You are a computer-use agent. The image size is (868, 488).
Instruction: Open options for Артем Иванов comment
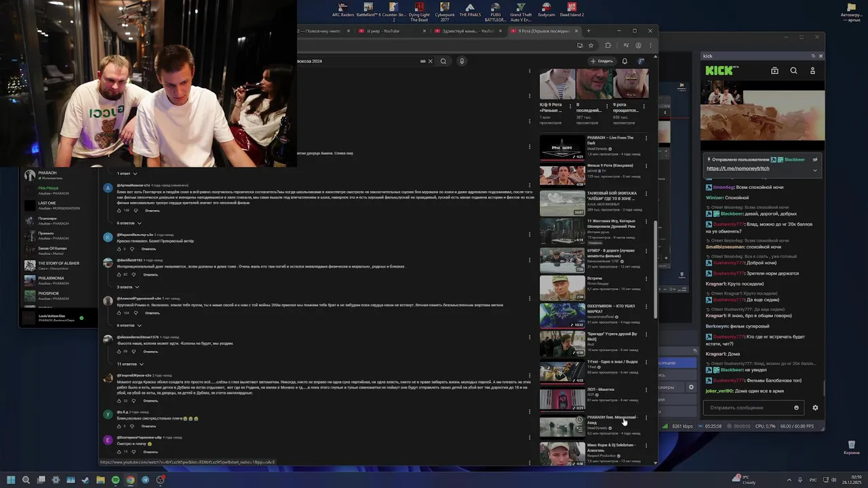[x=530, y=186]
